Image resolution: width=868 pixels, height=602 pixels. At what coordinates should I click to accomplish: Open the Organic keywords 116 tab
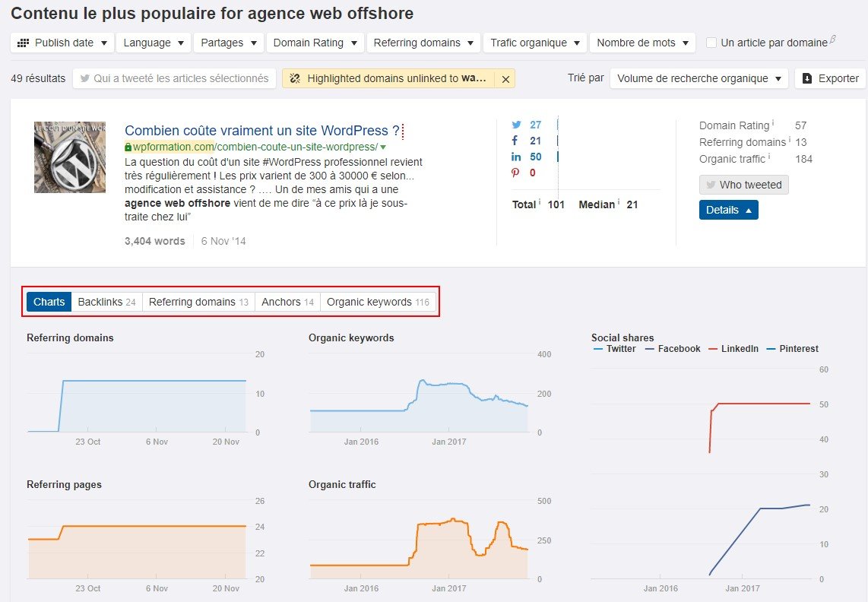378,302
